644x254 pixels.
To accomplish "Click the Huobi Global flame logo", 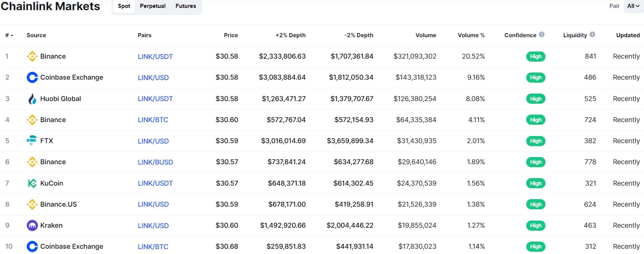I will click(32, 99).
